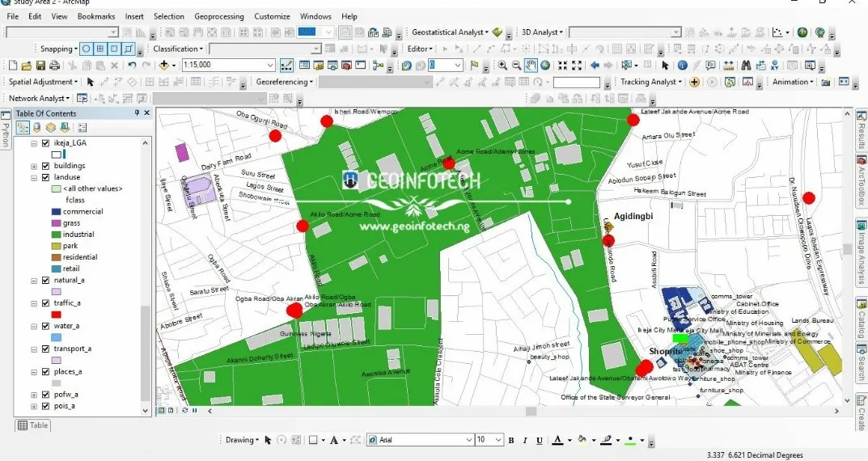The image size is (868, 461).
Task: Open Table Of Contents options icon
Action: (x=83, y=128)
